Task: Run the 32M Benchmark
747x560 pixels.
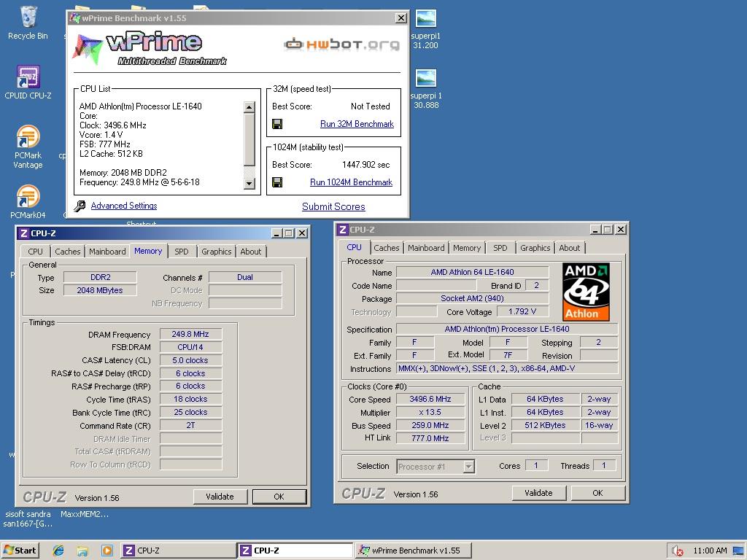Action: tap(357, 124)
